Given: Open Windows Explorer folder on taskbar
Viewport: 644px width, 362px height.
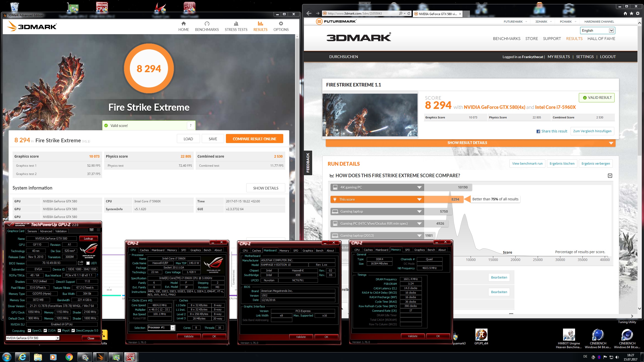Looking at the screenshot, I should tap(38, 357).
